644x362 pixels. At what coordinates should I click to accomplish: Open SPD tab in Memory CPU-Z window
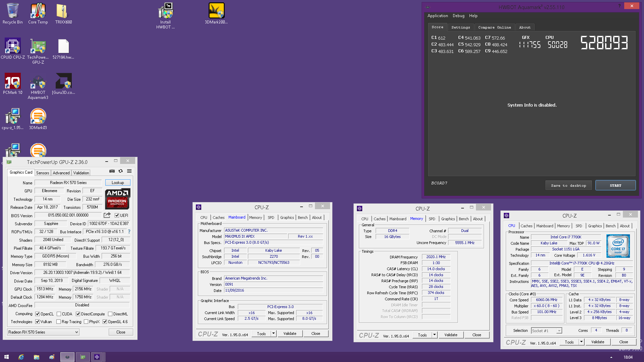[x=432, y=219]
